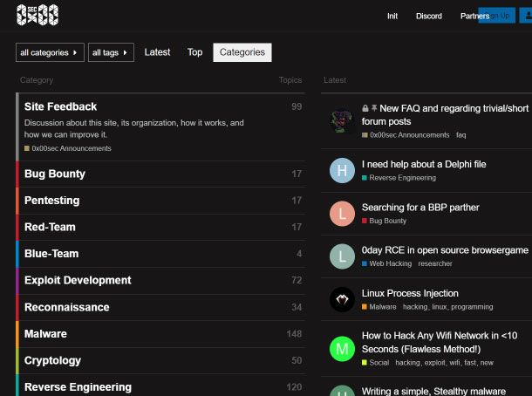Expand the all categories dropdown
The height and width of the screenshot is (396, 532).
[x=50, y=52]
